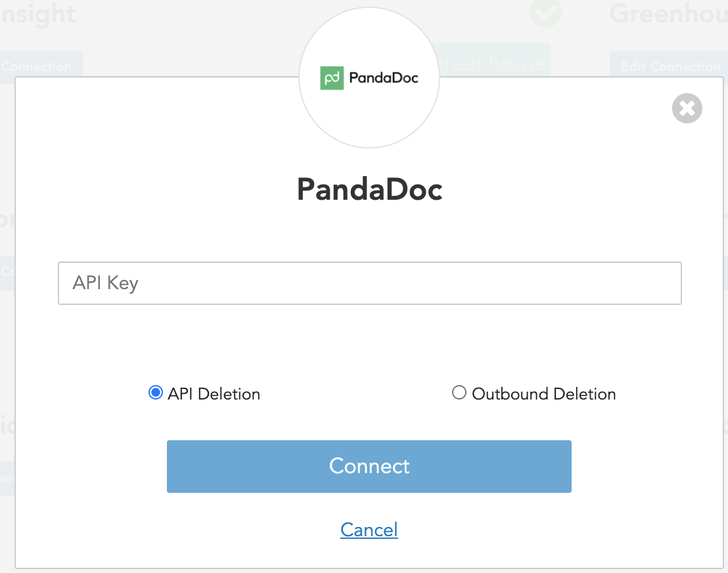
Task: Select the Outbound Deletion radio button
Action: pos(459,393)
